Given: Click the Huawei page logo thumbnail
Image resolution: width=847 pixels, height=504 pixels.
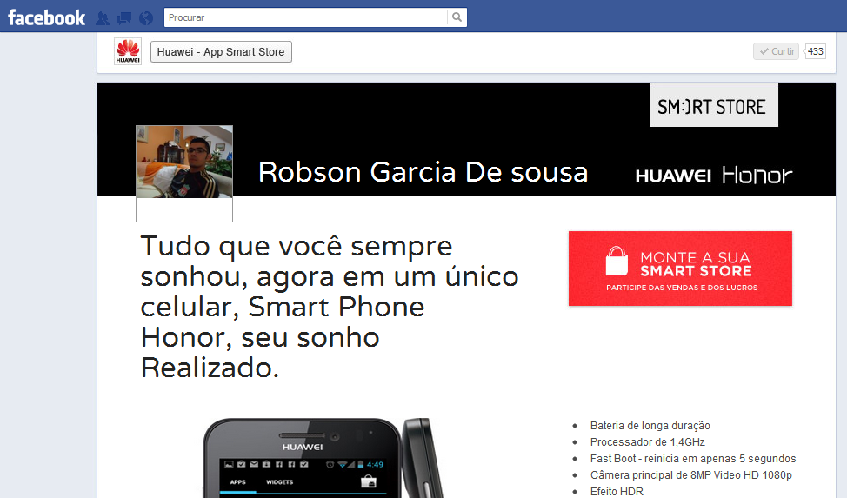Looking at the screenshot, I should 128,51.
